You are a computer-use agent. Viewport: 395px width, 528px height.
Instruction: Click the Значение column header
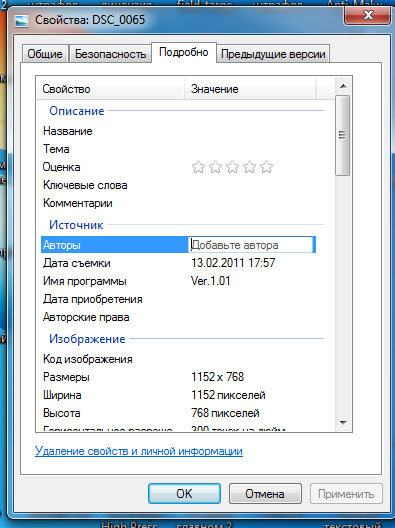click(250, 89)
